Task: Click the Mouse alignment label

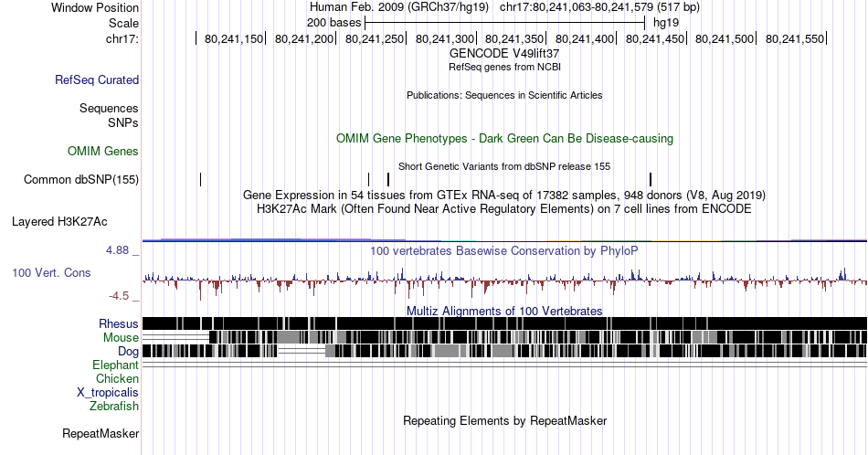Action: [121, 338]
